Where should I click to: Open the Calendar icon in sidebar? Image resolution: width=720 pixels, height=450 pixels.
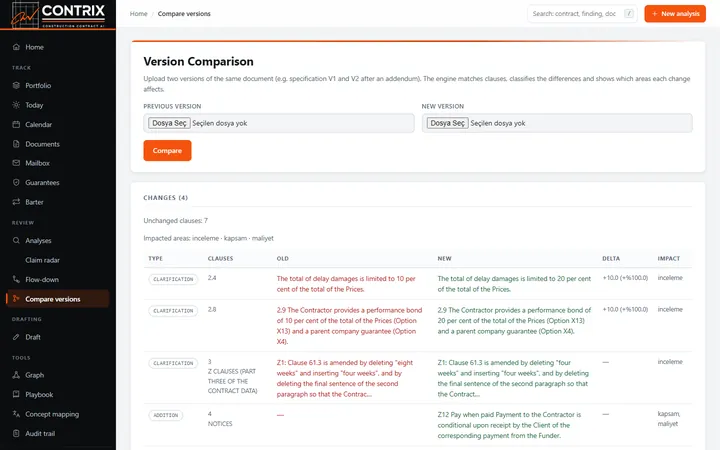(x=16, y=124)
